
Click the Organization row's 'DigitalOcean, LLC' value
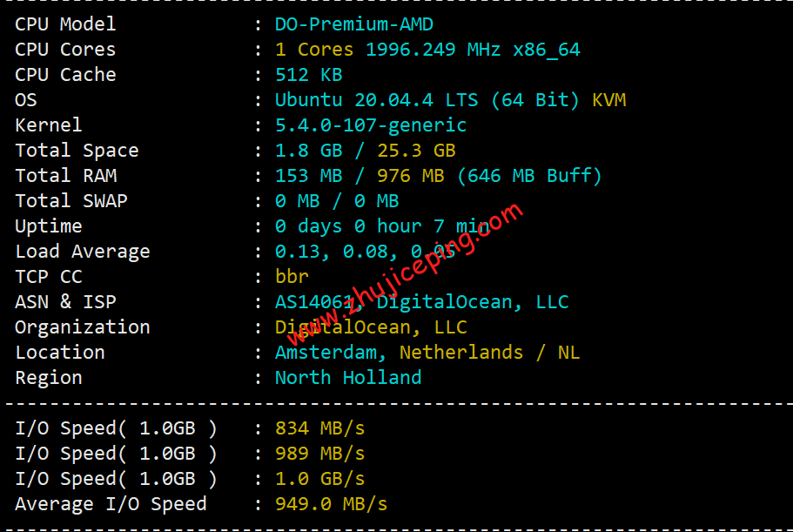pos(371,327)
